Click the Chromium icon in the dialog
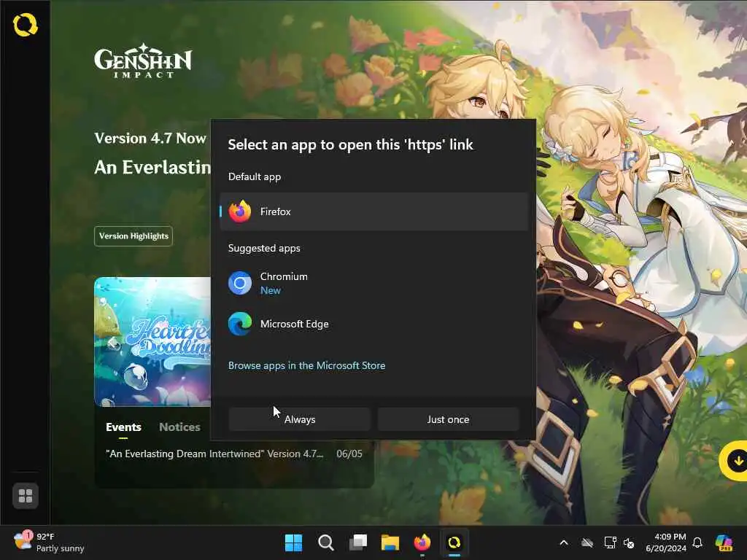Viewport: 747px width, 560px height. point(240,283)
